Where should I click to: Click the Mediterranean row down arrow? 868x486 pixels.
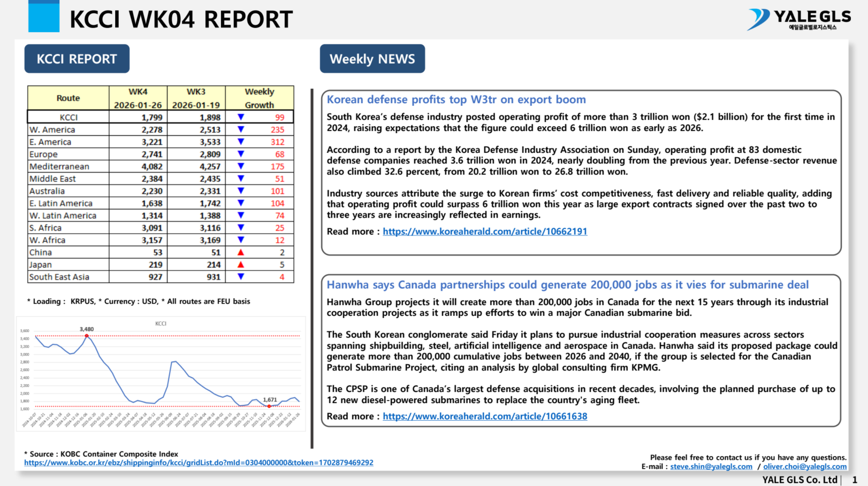point(241,166)
